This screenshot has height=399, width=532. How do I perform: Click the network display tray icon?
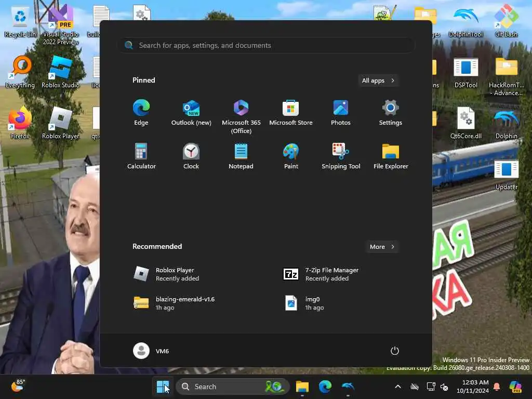pyautogui.click(x=431, y=387)
